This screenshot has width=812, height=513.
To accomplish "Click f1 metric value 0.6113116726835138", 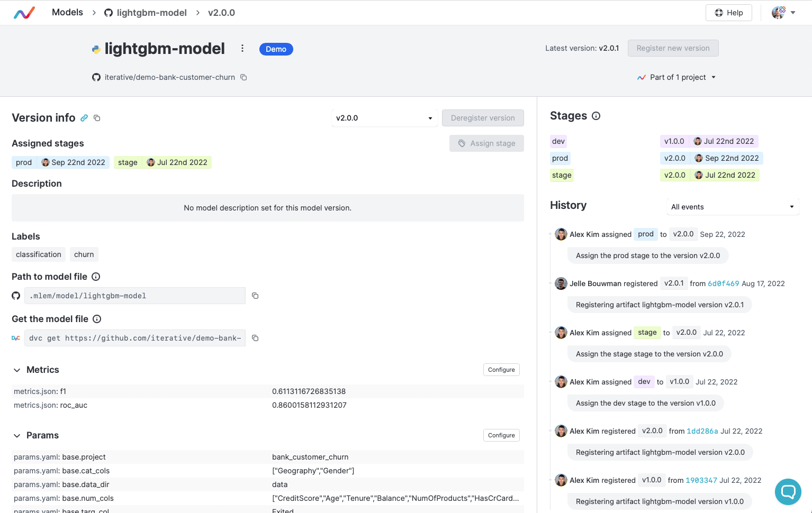I will [x=309, y=391].
